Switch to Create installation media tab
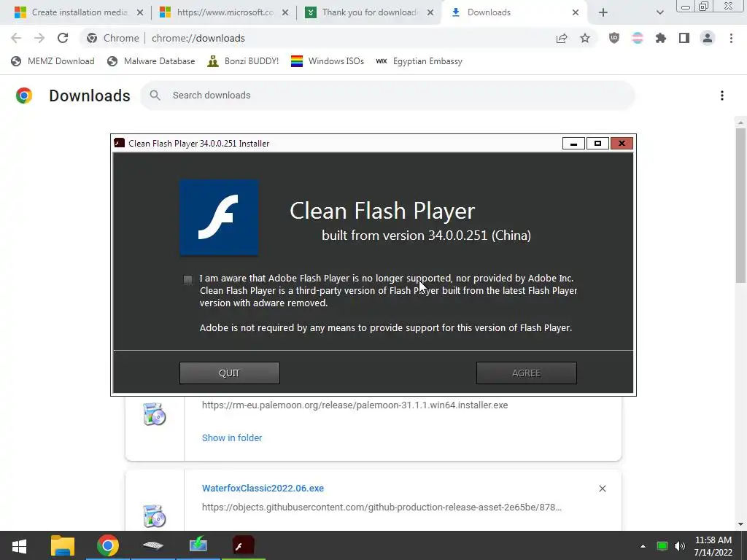747x560 pixels. [79, 12]
